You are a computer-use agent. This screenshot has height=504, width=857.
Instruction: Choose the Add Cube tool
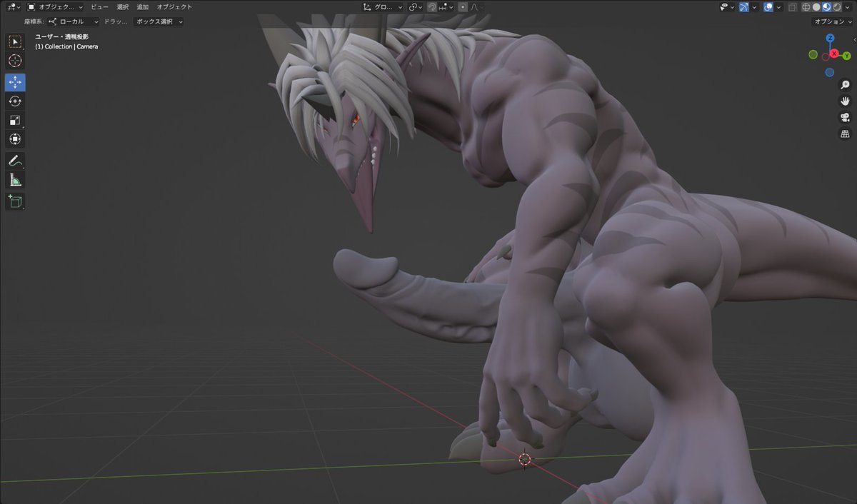pyautogui.click(x=15, y=201)
